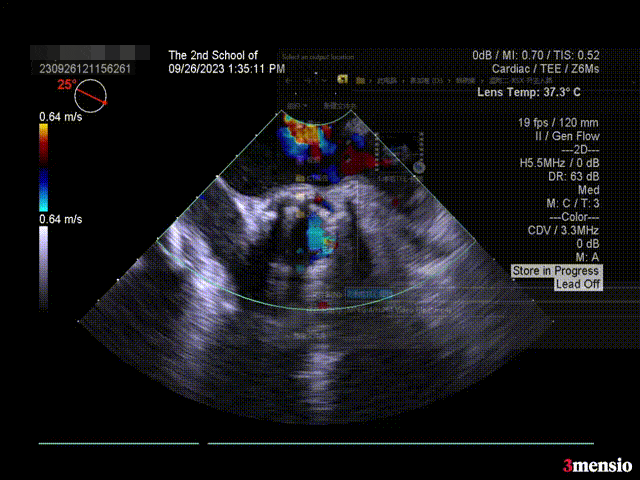The width and height of the screenshot is (640, 480).
Task: Click the color Doppler velocity scale bar
Action: [43, 168]
